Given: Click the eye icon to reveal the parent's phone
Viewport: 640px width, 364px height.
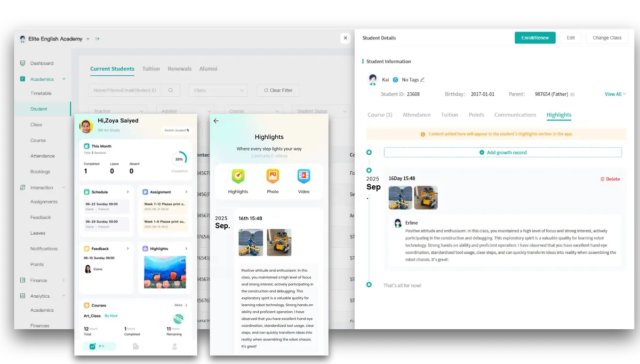Looking at the screenshot, I should [572, 94].
